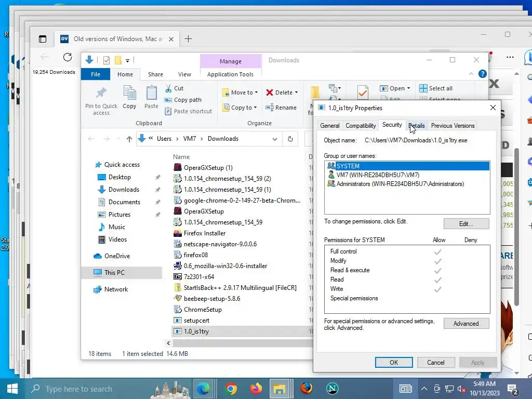The width and height of the screenshot is (532, 399).
Task: Open a new Edge tab with plus
Action: pos(188,39)
